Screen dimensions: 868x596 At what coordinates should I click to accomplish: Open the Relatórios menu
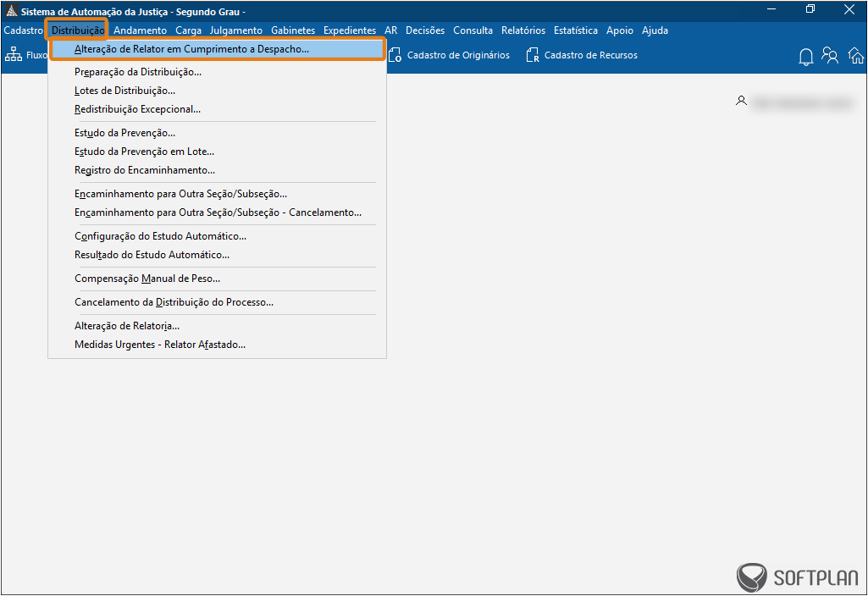pos(523,30)
